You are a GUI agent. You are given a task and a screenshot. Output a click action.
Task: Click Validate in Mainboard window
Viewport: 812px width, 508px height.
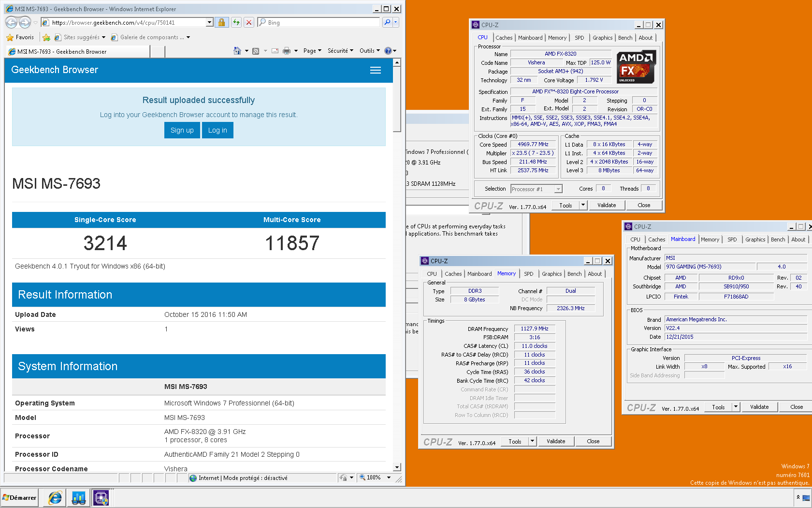(x=759, y=407)
